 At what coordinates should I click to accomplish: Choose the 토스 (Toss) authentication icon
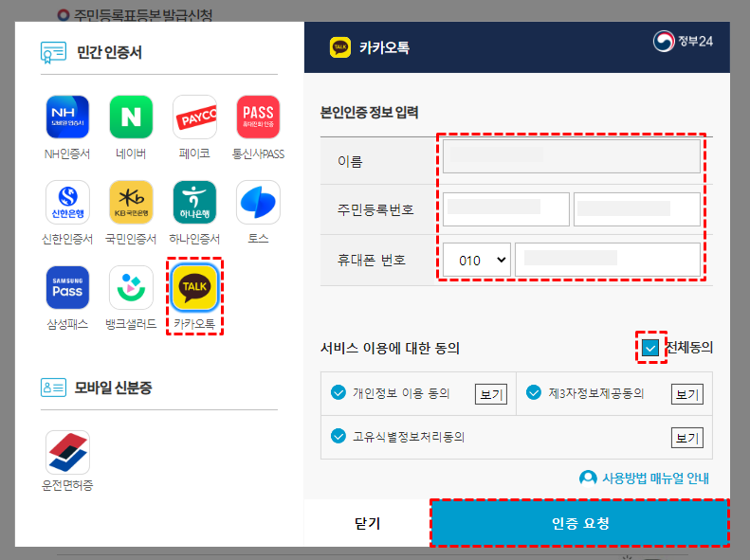click(x=258, y=202)
